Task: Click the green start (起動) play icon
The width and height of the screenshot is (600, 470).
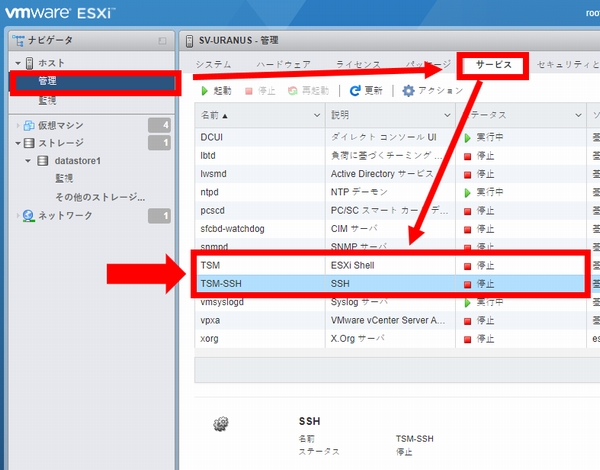Action: (204, 91)
